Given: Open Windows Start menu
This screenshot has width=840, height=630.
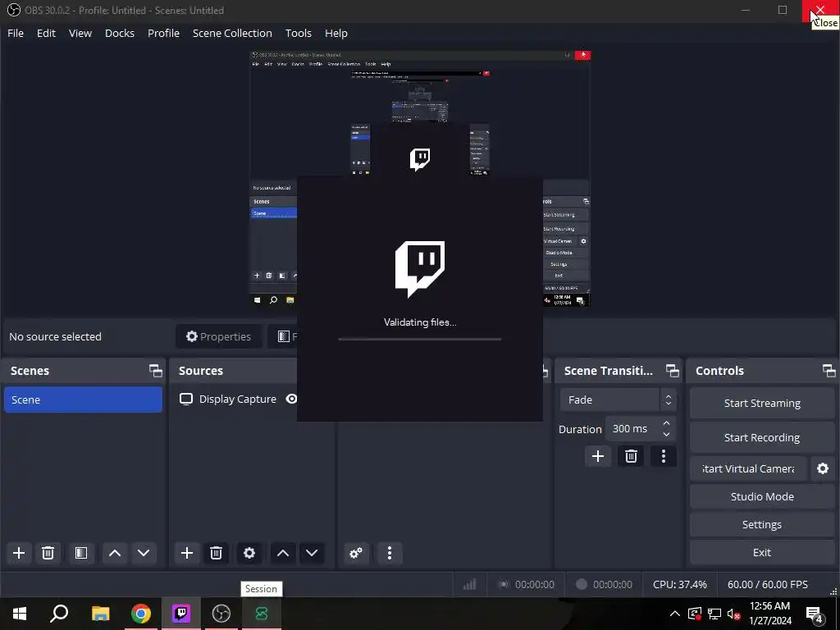Looking at the screenshot, I should (x=20, y=614).
